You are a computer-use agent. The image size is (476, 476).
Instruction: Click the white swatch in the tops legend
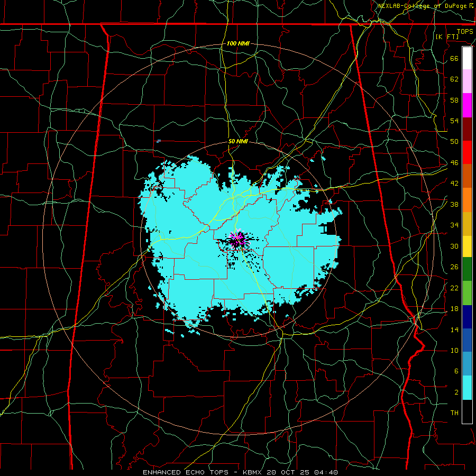pos(467,58)
